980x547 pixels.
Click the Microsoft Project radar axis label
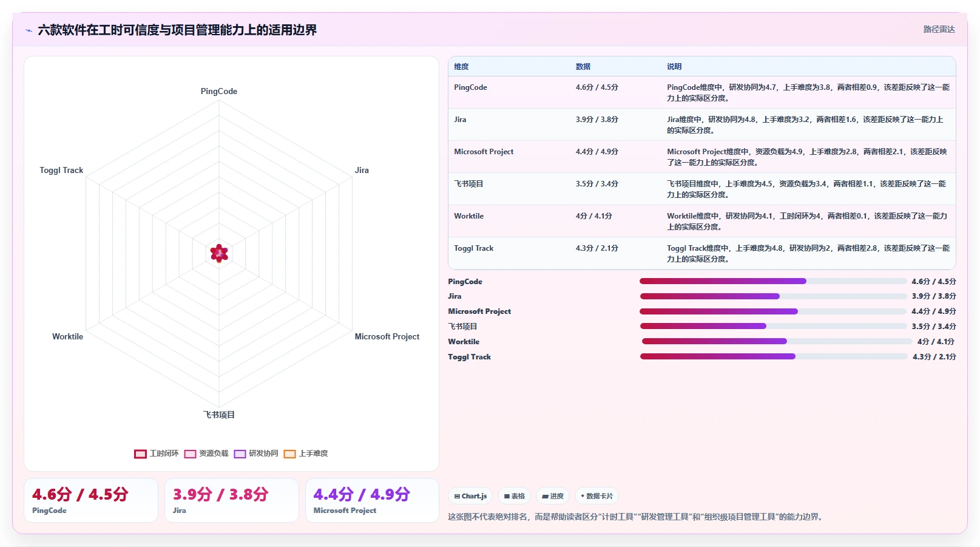pyautogui.click(x=387, y=336)
